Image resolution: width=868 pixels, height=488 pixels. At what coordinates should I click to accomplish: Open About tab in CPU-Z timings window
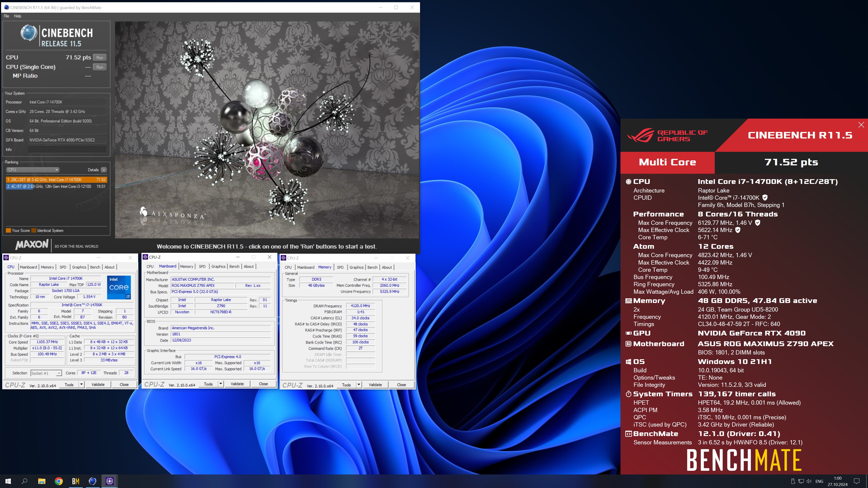pos(387,267)
